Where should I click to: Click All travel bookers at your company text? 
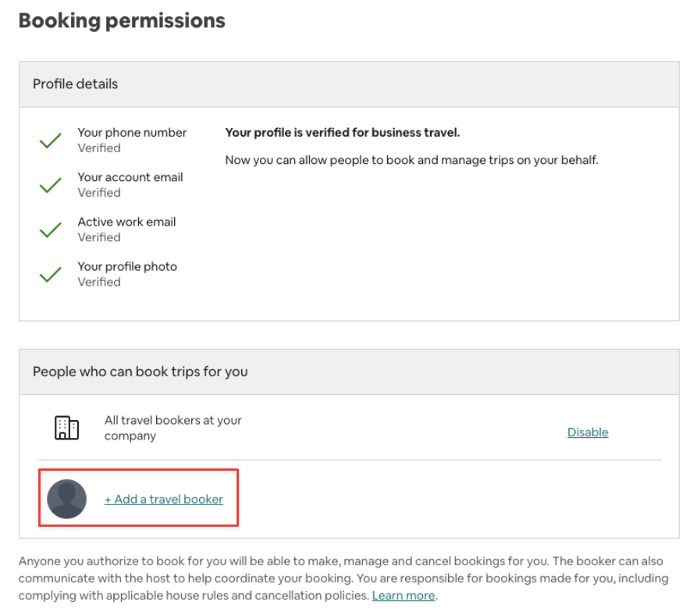pos(173,428)
